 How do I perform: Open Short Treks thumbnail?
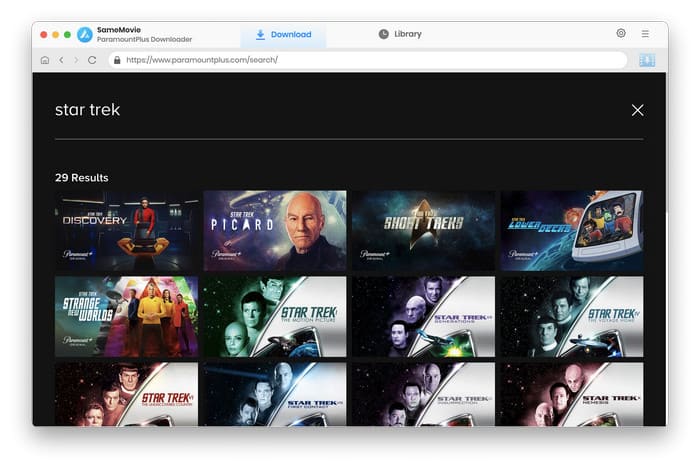424,231
